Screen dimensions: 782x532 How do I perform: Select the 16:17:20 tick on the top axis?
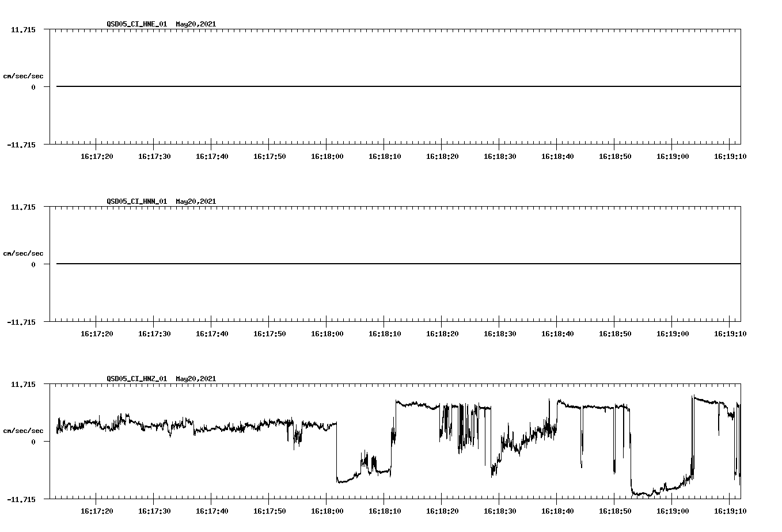[x=98, y=155]
